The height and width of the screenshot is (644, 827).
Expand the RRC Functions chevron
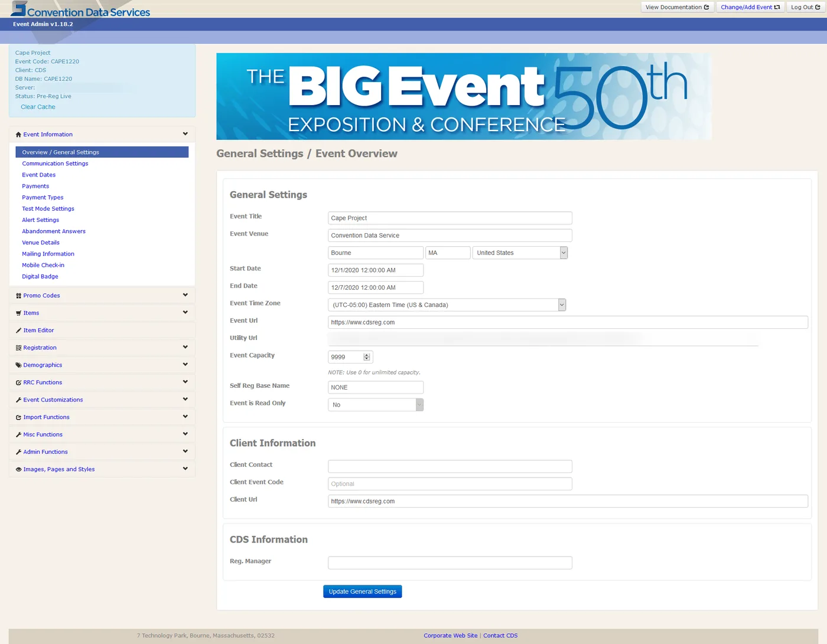(185, 382)
